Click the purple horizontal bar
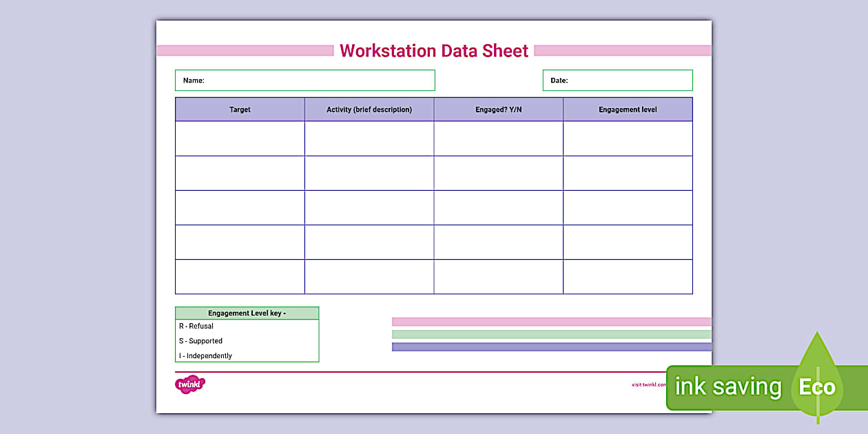Viewport: 868px width, 434px height. [551, 348]
